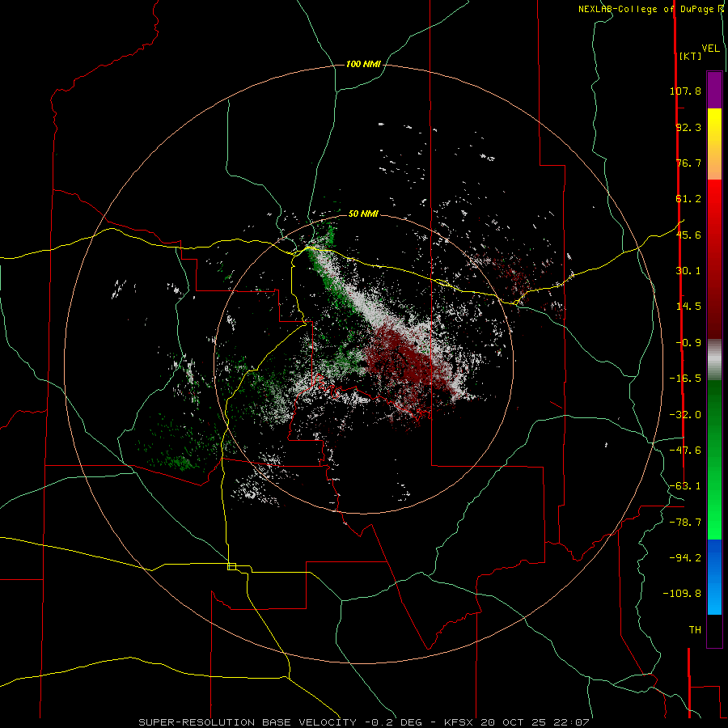The height and width of the screenshot is (728, 728).
Task: Click the 92.3 value on velocity scale
Action: (x=688, y=127)
